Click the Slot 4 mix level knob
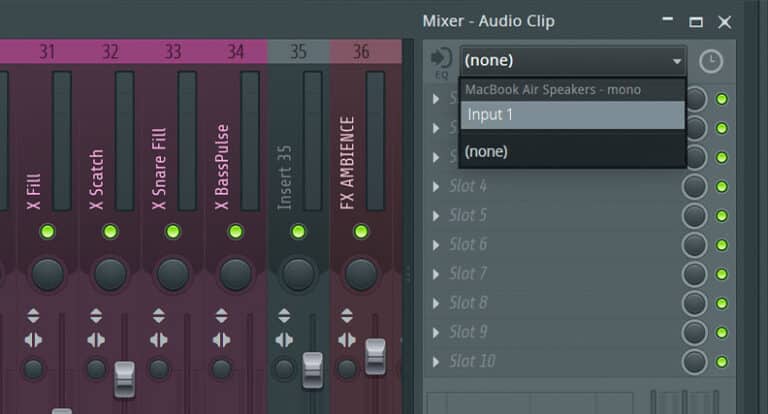 695,187
